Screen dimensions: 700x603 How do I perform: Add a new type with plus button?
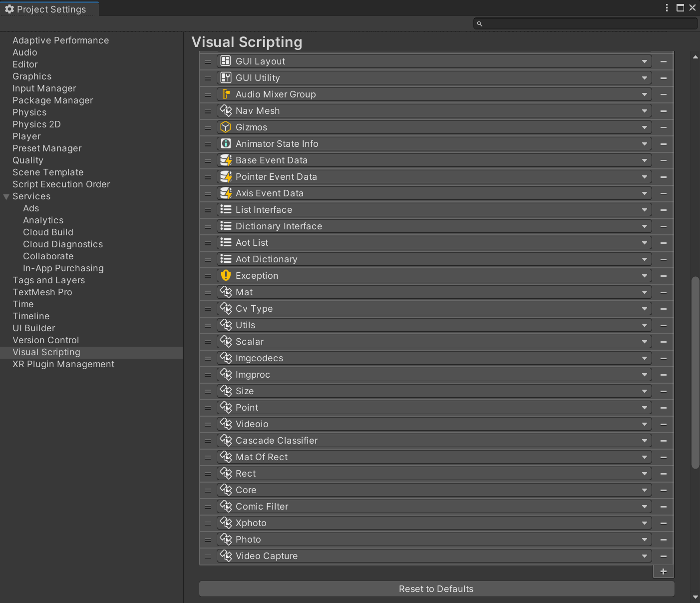664,572
